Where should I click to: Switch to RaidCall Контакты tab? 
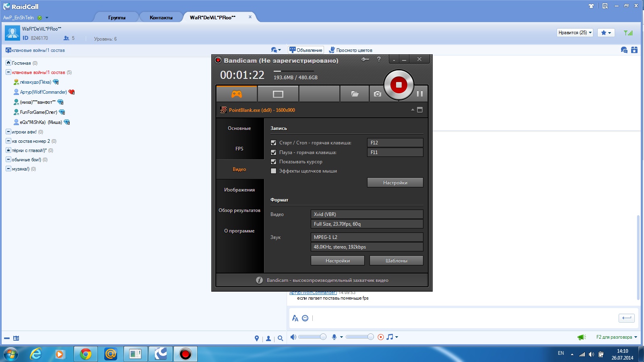[161, 17]
